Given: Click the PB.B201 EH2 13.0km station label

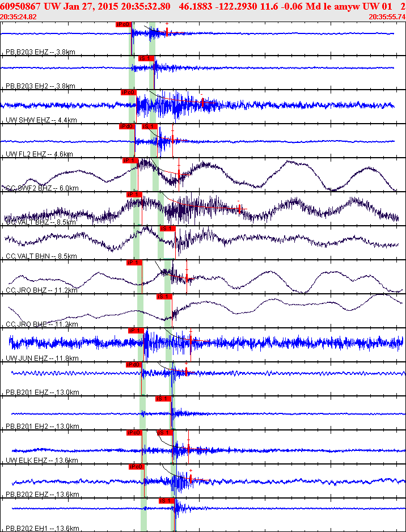Looking at the screenshot, I should (x=43, y=427).
